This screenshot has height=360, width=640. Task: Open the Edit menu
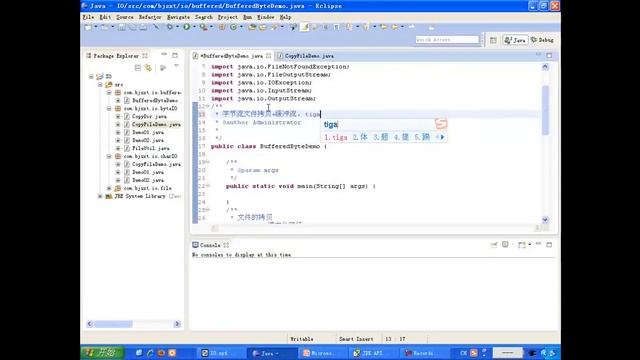pyautogui.click(x=105, y=17)
